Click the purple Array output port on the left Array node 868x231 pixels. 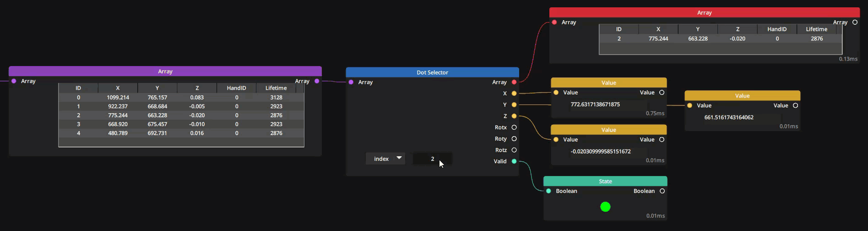tap(317, 81)
